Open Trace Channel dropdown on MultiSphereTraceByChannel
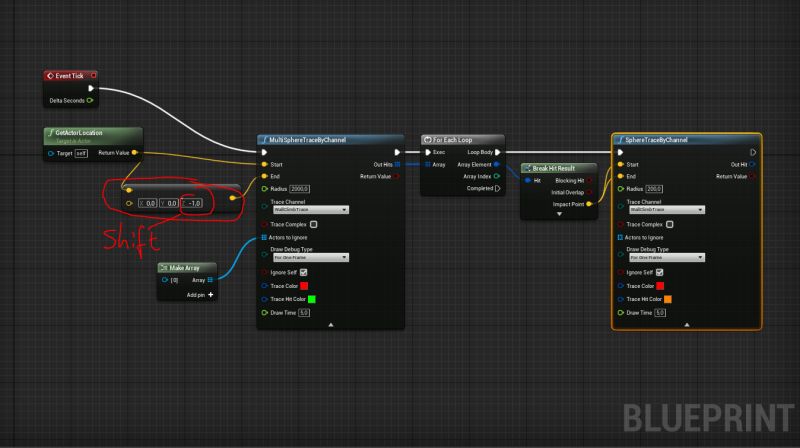Image resolution: width=800 pixels, height=448 pixels. 311,210
